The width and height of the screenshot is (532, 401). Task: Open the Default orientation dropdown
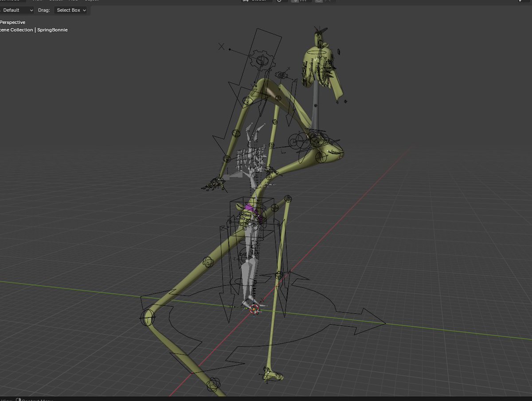pos(17,10)
